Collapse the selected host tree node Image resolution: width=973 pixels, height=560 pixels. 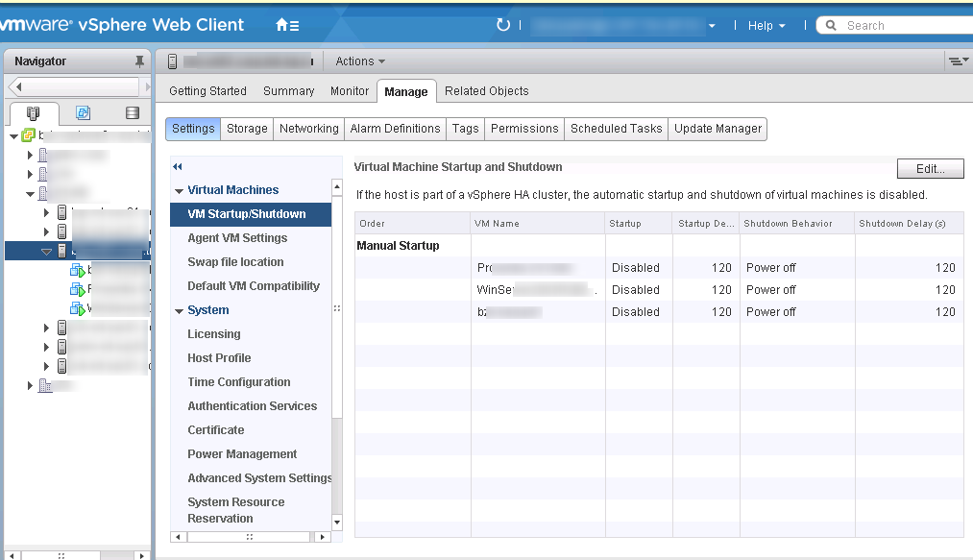tap(46, 252)
